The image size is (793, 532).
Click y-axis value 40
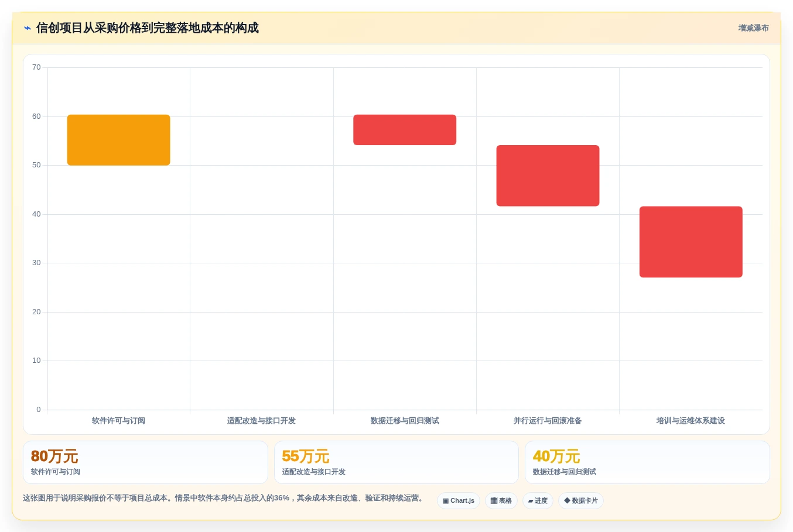coord(36,214)
